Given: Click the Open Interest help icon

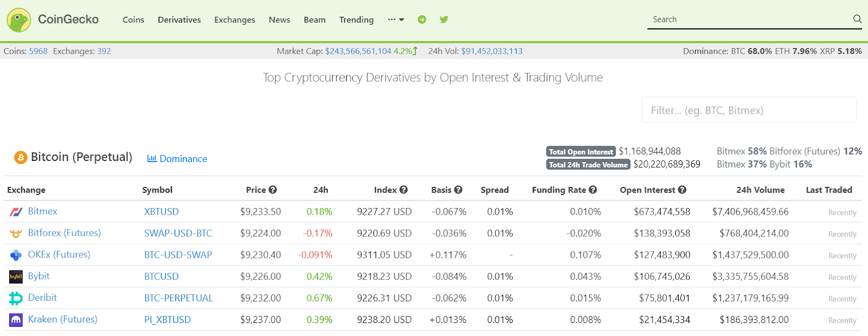Looking at the screenshot, I should coord(682,190).
